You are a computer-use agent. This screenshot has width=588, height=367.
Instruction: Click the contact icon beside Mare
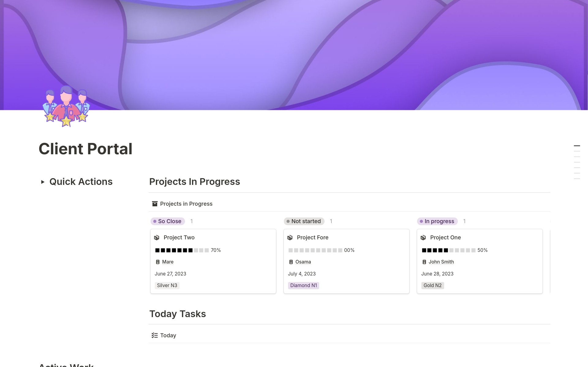(x=158, y=262)
